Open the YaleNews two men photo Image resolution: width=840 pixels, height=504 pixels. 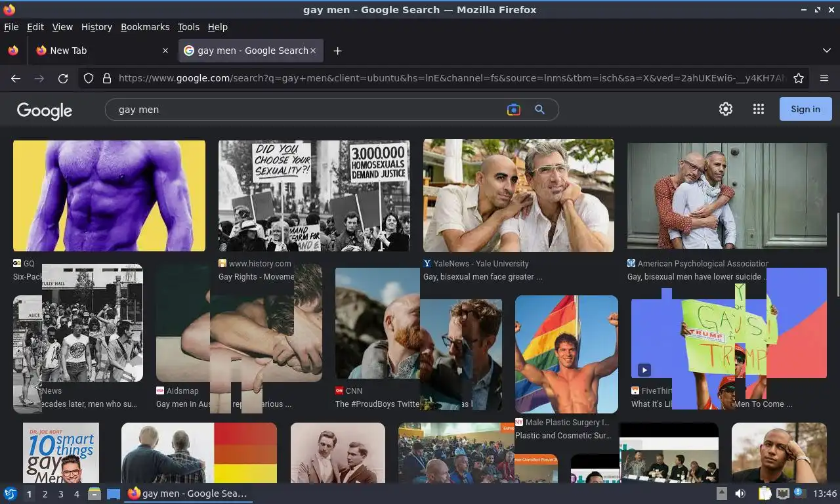(x=518, y=196)
